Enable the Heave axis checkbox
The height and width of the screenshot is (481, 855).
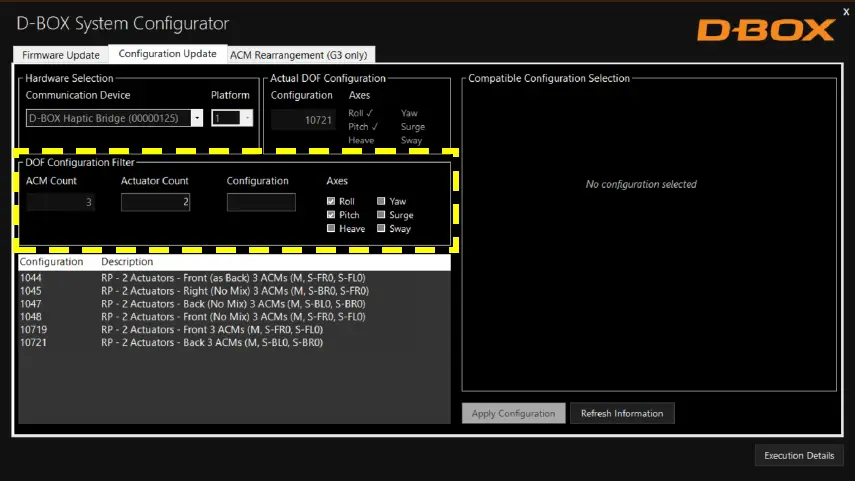(331, 229)
